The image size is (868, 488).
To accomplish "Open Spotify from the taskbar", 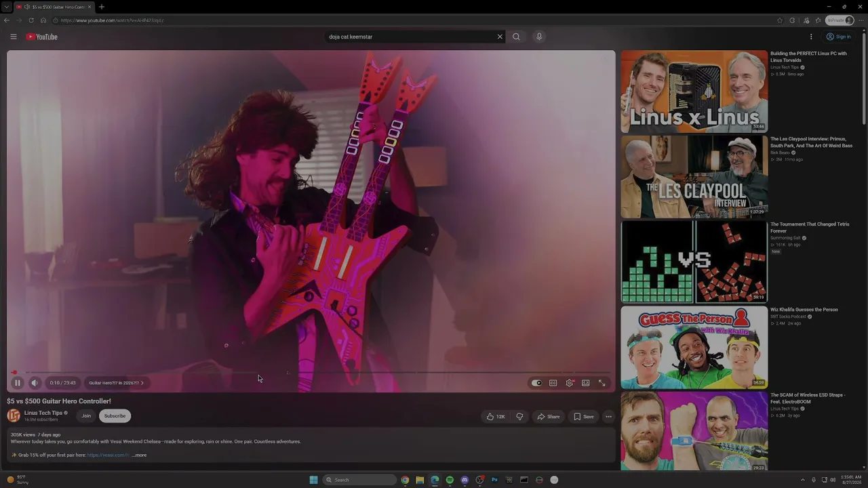I will pyautogui.click(x=450, y=480).
